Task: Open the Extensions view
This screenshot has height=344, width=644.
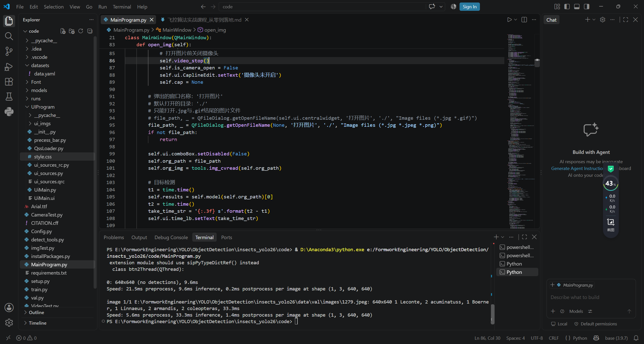Action: tap(9, 81)
